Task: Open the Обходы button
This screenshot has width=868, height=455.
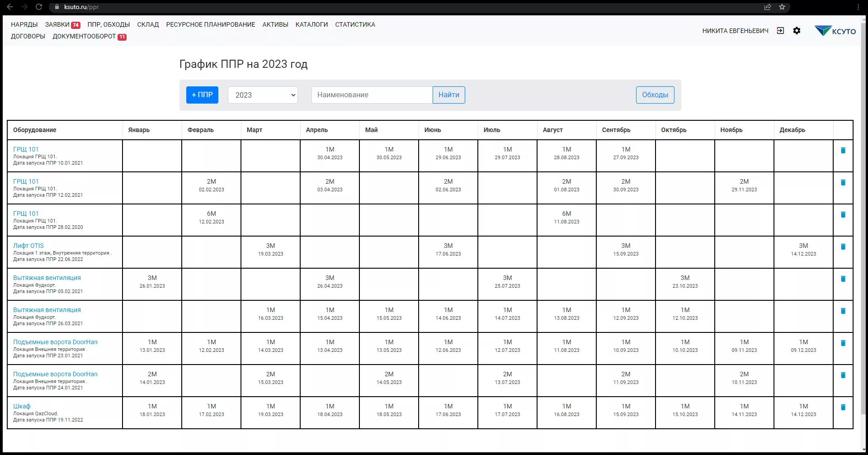Action: pyautogui.click(x=655, y=95)
